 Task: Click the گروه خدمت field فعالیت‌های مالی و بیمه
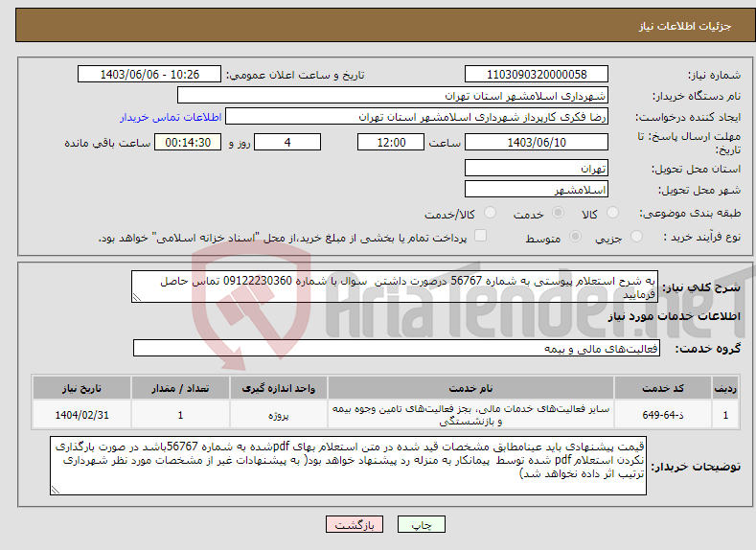[x=397, y=348]
